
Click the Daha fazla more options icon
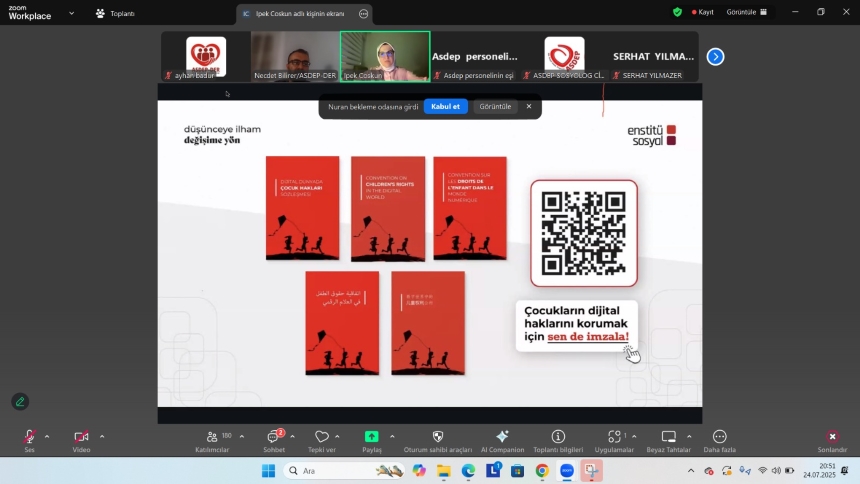click(719, 438)
